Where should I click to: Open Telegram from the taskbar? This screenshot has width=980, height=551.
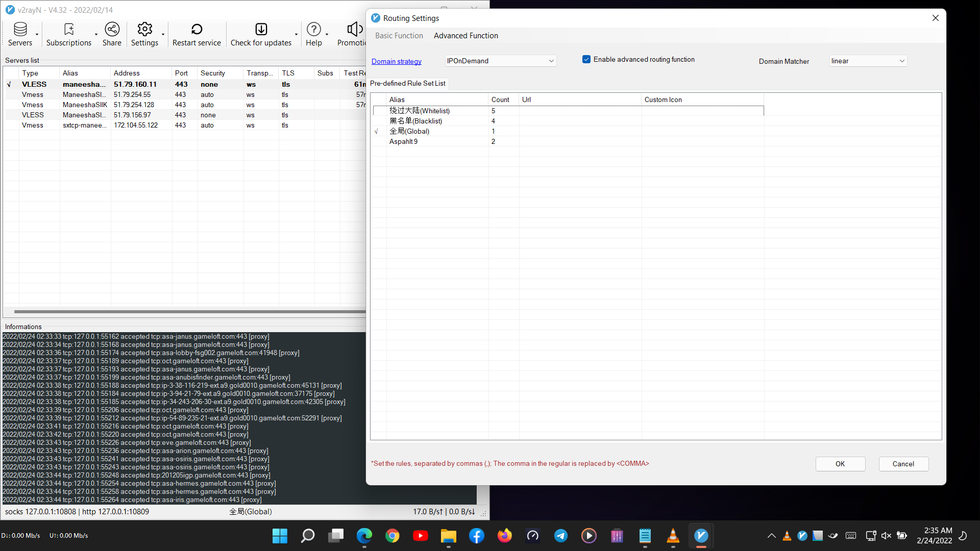tap(561, 536)
